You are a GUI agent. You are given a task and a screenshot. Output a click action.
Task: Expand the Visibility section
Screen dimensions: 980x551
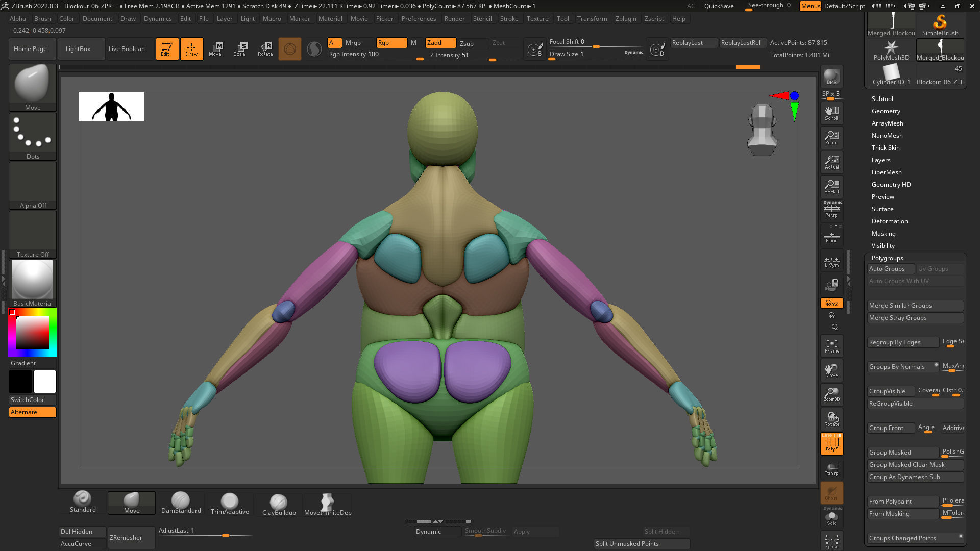[x=883, y=246]
